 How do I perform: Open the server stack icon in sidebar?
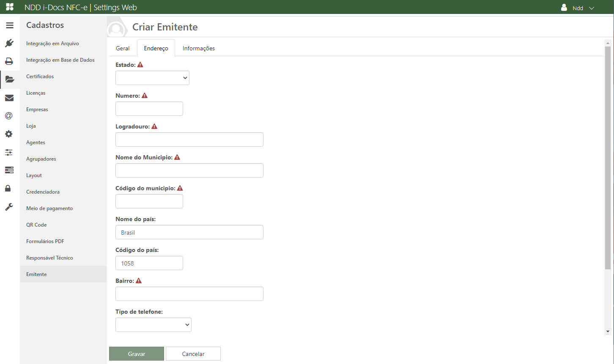[x=9, y=170]
